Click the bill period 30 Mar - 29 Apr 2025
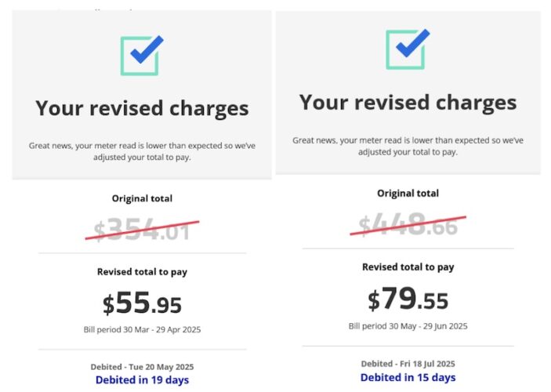The height and width of the screenshot is (392, 551). 142,329
